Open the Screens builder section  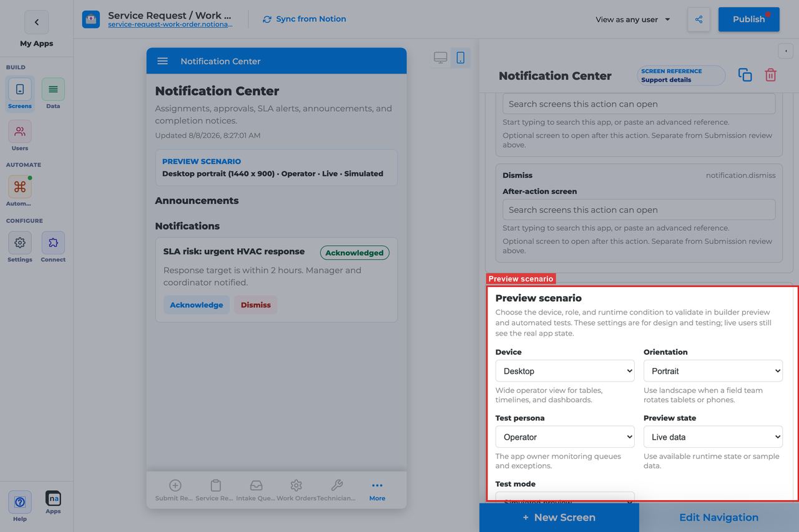tap(20, 94)
